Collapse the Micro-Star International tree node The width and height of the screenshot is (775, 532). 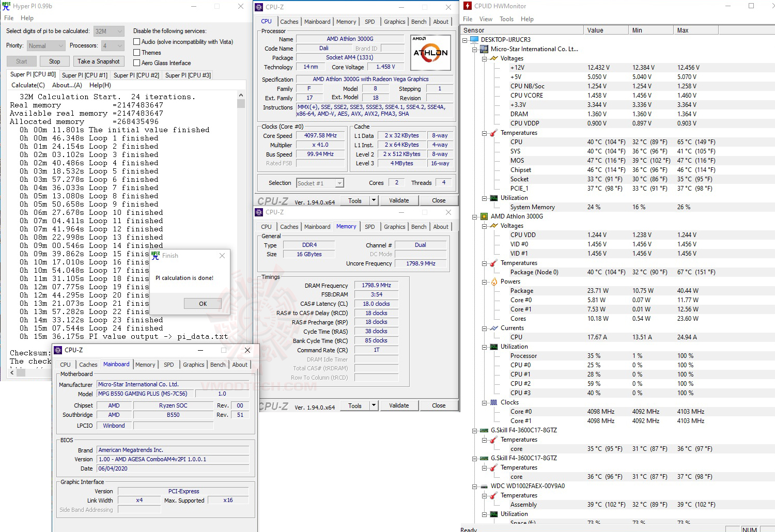tap(474, 49)
